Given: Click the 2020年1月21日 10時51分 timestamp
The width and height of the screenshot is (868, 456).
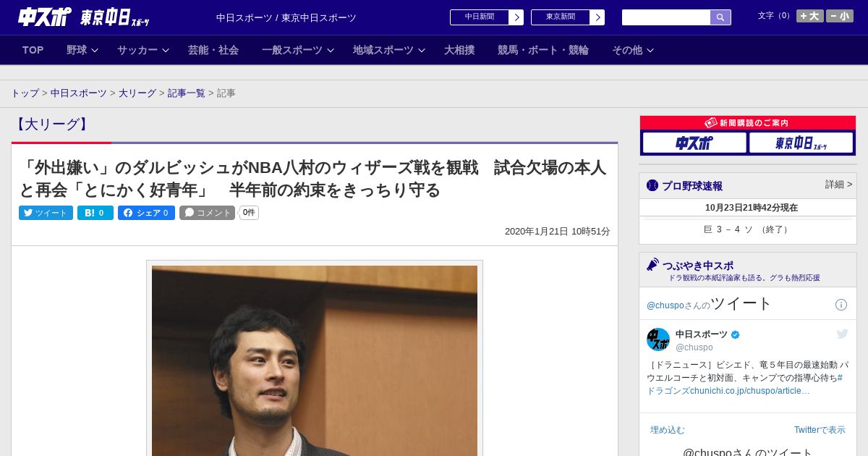Looking at the screenshot, I should [557, 232].
